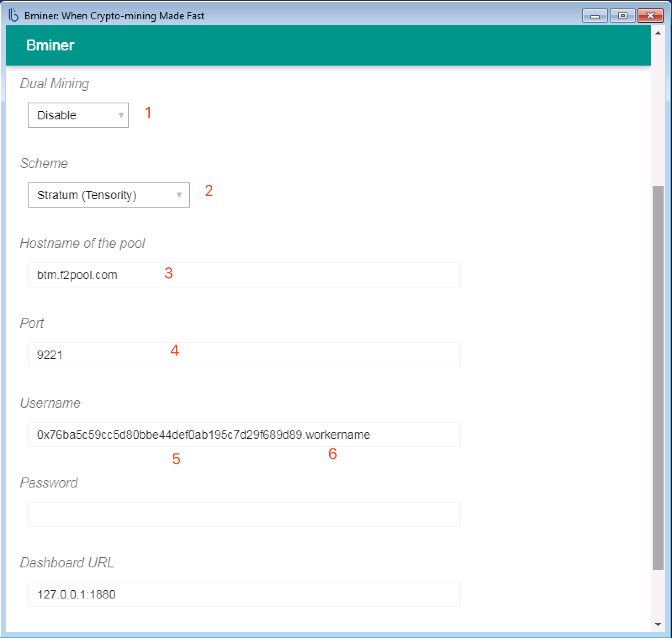672x638 pixels.
Task: Click the Bminer app icon in title bar
Action: click(14, 16)
